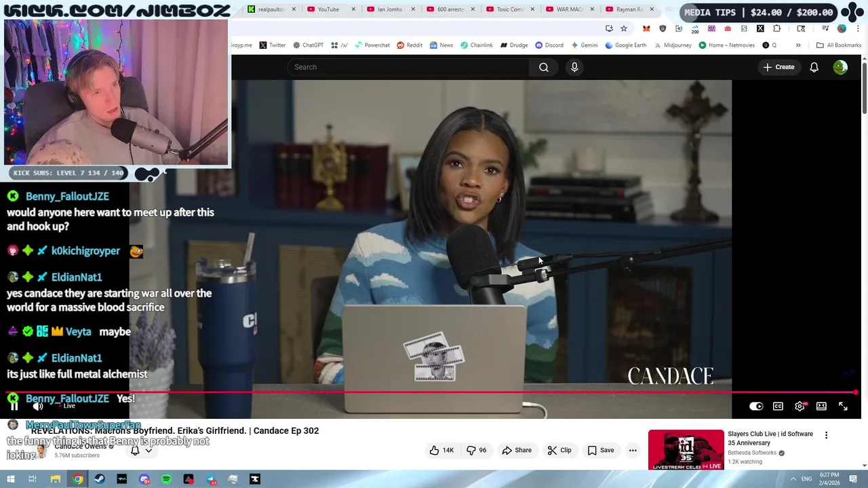Expand hidden bookmarks overflow chevron
Image resolution: width=868 pixels, height=488 pixels.
798,45
